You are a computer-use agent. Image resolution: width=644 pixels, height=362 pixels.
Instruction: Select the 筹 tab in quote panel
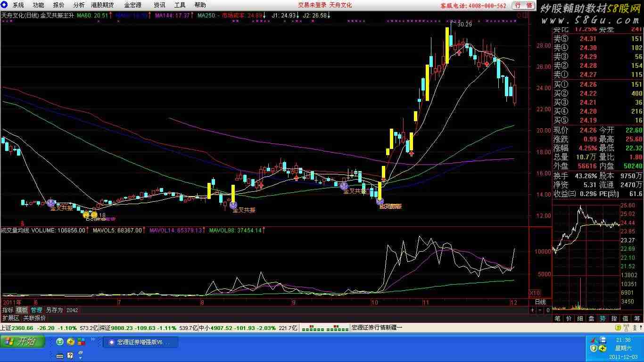pyautogui.click(x=637, y=319)
